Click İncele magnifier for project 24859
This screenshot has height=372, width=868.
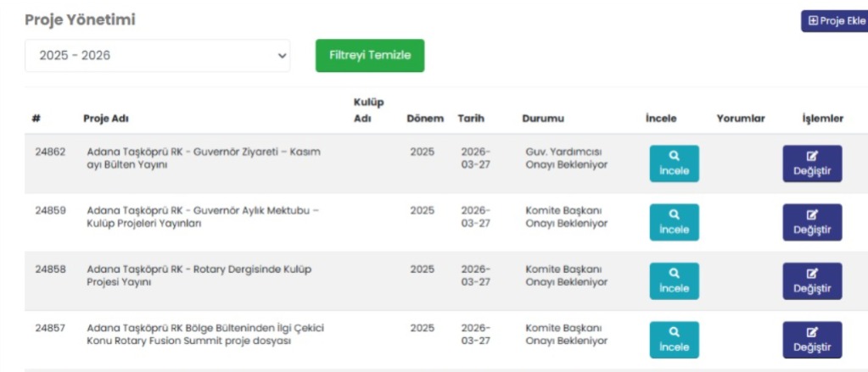pos(675,215)
